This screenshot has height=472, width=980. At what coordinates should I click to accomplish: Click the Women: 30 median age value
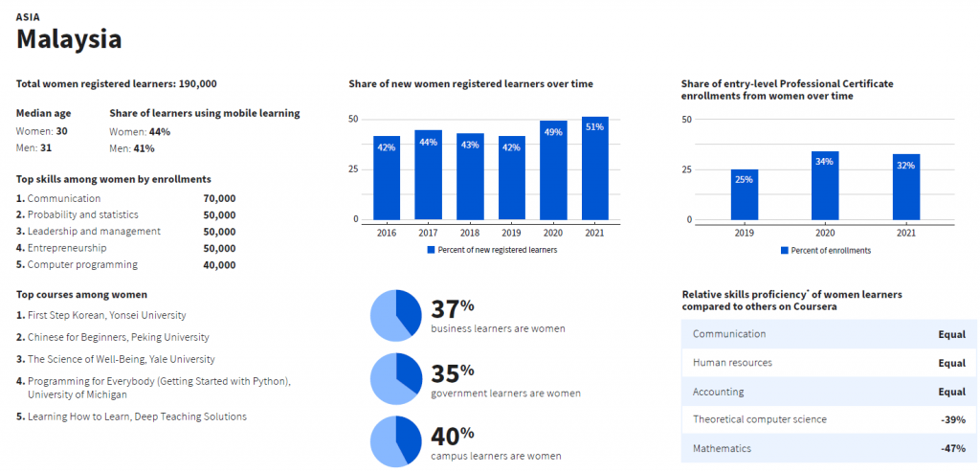(42, 131)
